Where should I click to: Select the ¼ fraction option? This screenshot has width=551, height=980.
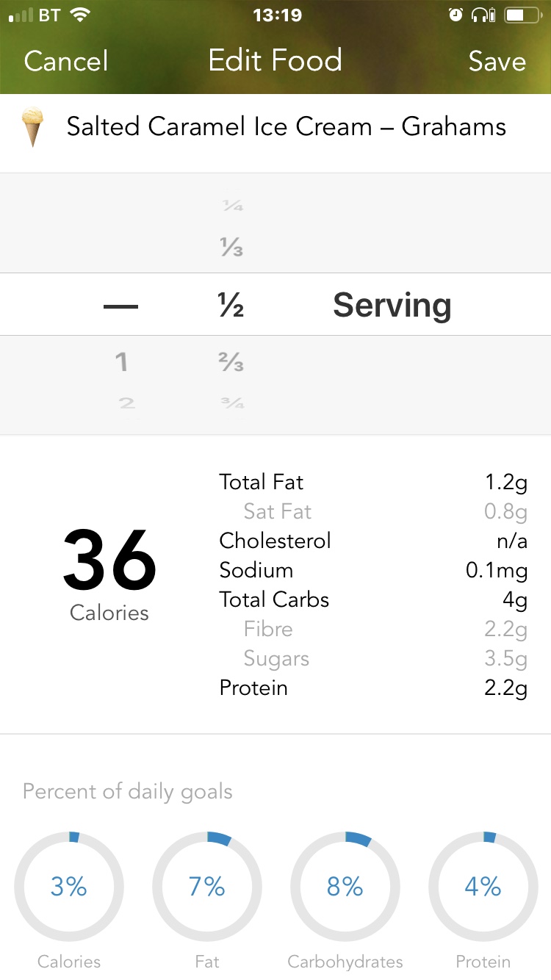[x=233, y=206]
